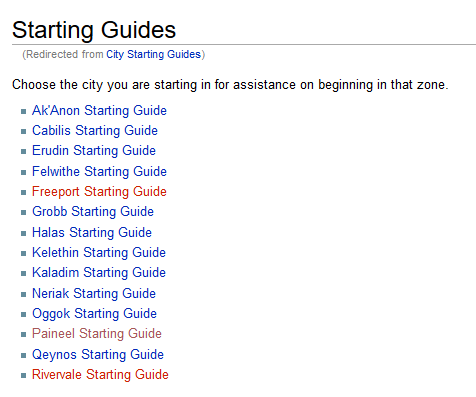476x397 pixels.
Task: Click the bullet beside Qeynos Starting Guide
Action: [x=23, y=355]
